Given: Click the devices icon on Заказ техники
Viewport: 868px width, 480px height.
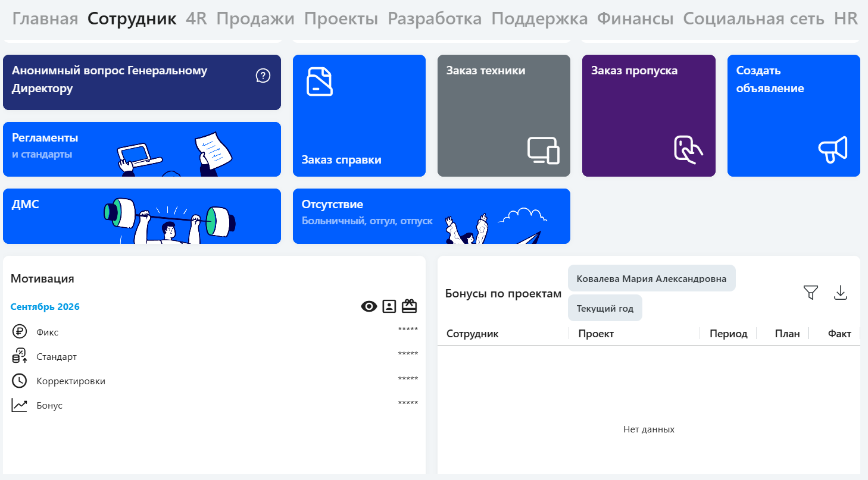Looking at the screenshot, I should pos(544,150).
